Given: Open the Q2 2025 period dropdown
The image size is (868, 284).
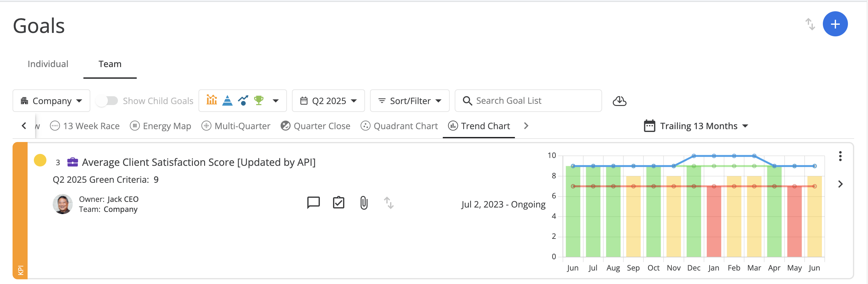Looking at the screenshot, I should pos(328,101).
